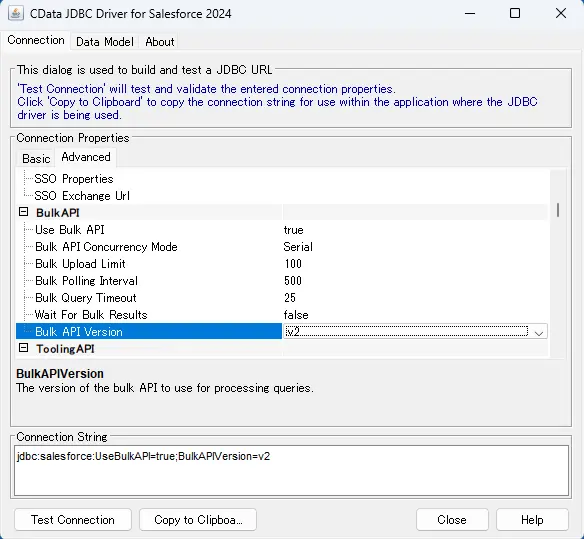
Task: Select the Bulk API Version row
Action: coord(149,332)
